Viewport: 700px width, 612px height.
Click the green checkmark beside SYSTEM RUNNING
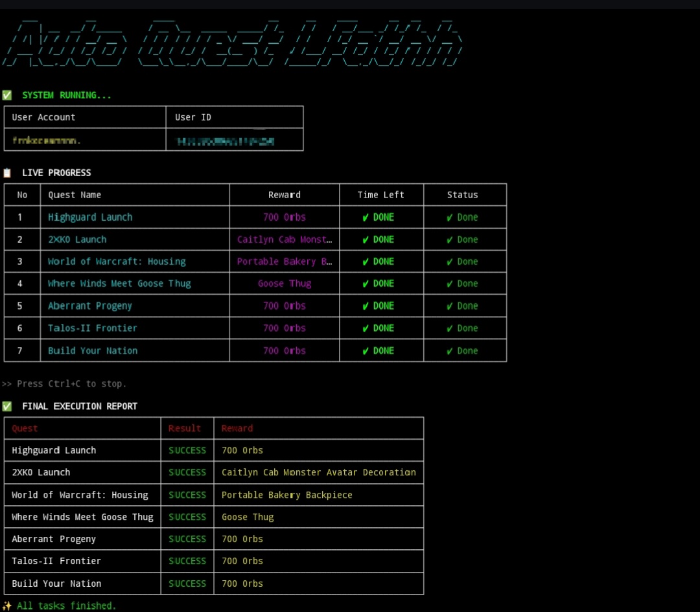tap(6, 95)
